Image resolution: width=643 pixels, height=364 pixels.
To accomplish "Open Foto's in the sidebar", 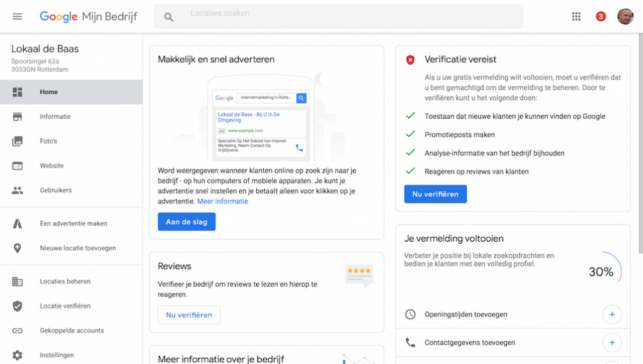I will click(72, 141).
